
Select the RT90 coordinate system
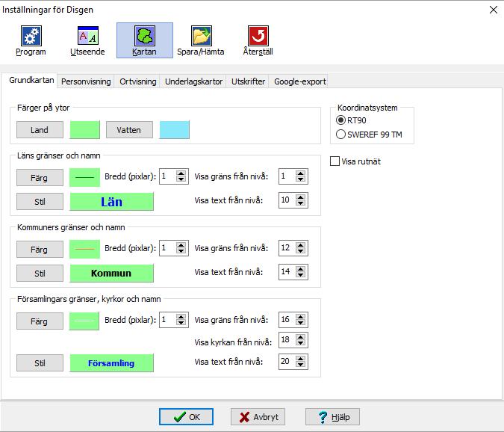351,120
